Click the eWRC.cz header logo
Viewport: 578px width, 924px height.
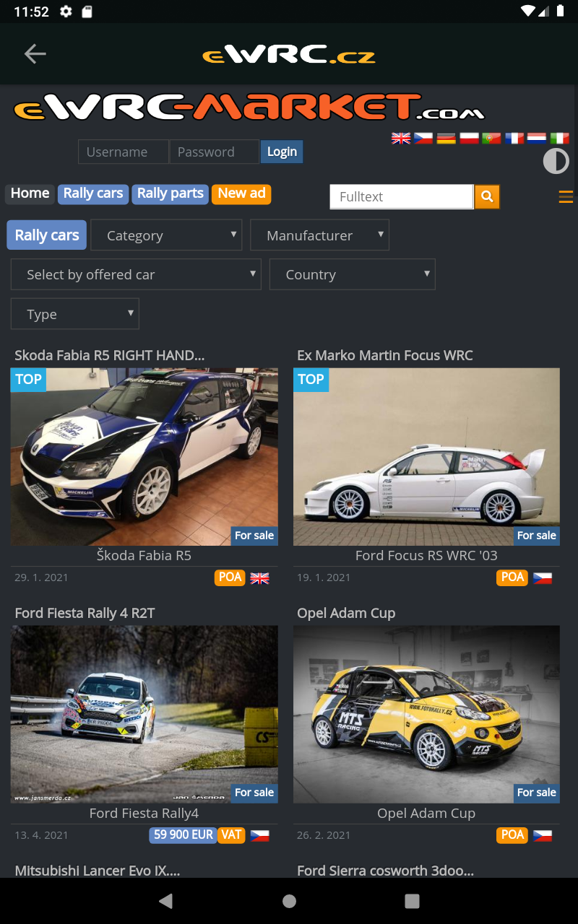pyautogui.click(x=289, y=55)
